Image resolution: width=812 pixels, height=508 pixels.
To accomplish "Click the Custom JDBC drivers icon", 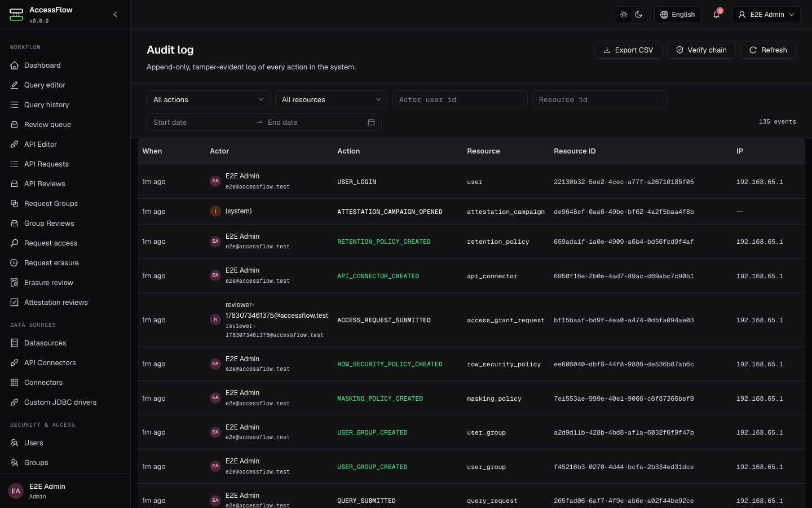I will [x=15, y=402].
